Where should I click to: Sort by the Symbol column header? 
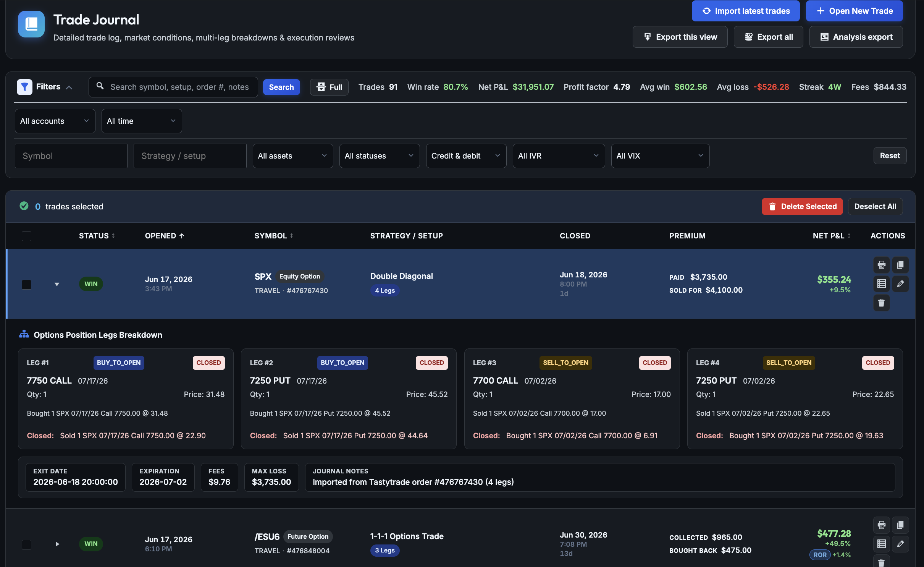274,236
